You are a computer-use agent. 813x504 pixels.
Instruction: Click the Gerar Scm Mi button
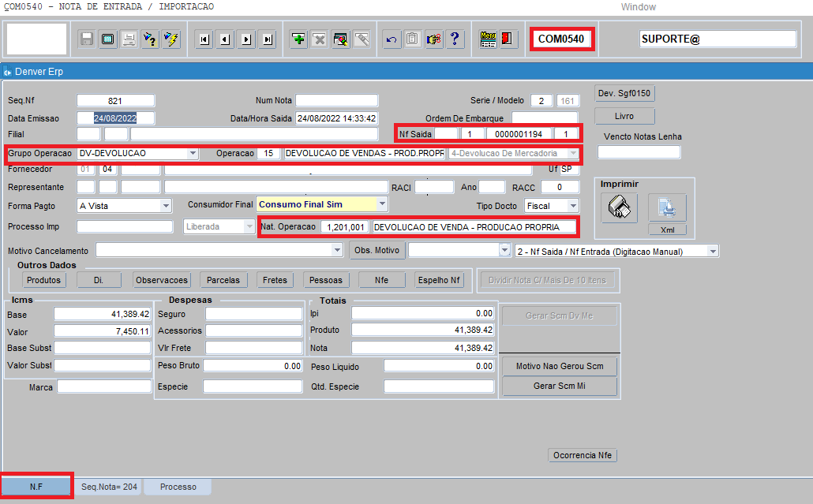click(x=560, y=386)
